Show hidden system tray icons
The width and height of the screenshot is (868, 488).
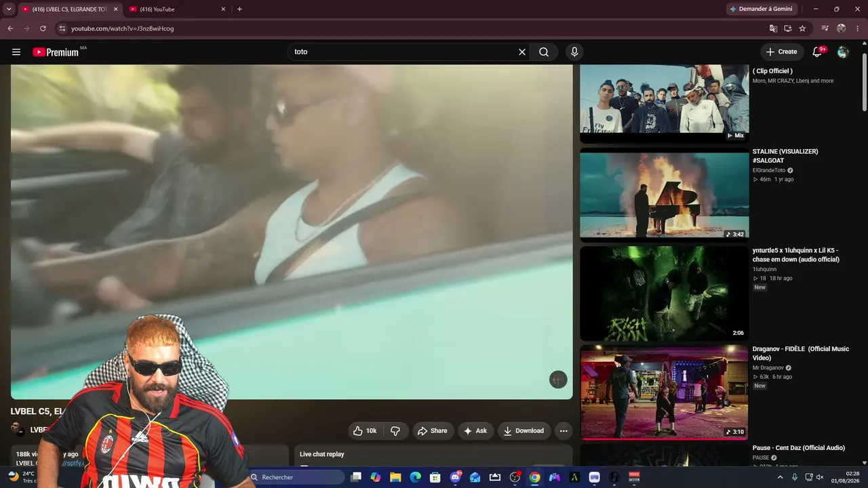click(x=780, y=477)
